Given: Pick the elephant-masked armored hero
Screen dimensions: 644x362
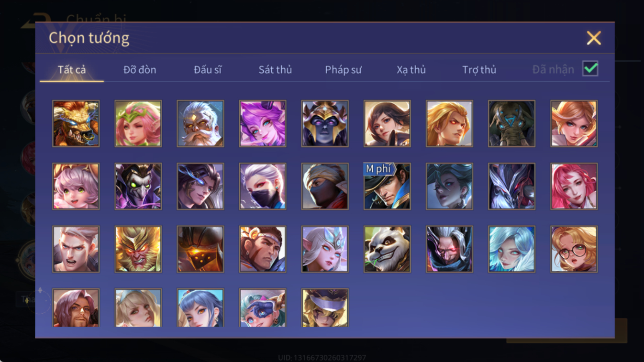Looking at the screenshot, I should tap(511, 123).
